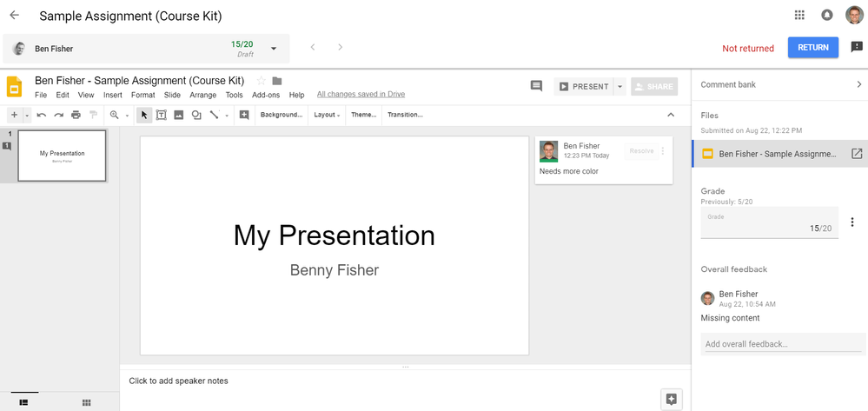Open the submitted file in a new window
Image resolution: width=868 pixels, height=411 pixels.
856,154
